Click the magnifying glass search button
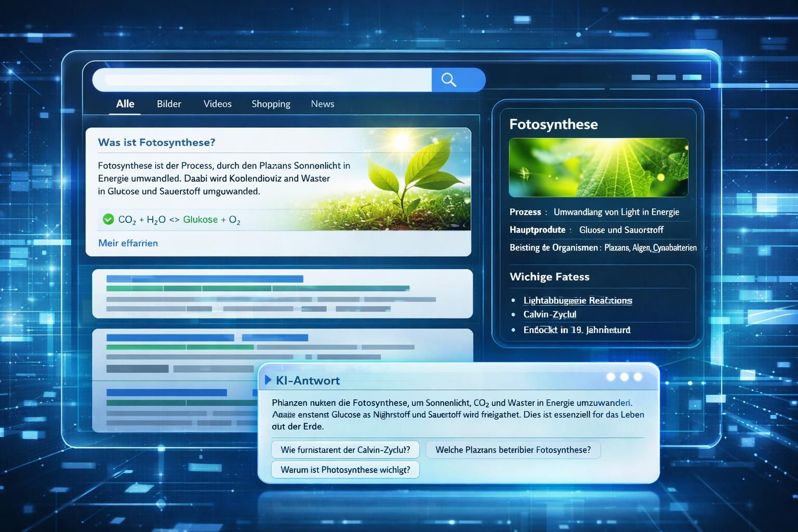Screen dimensions: 798x532 click(449, 79)
